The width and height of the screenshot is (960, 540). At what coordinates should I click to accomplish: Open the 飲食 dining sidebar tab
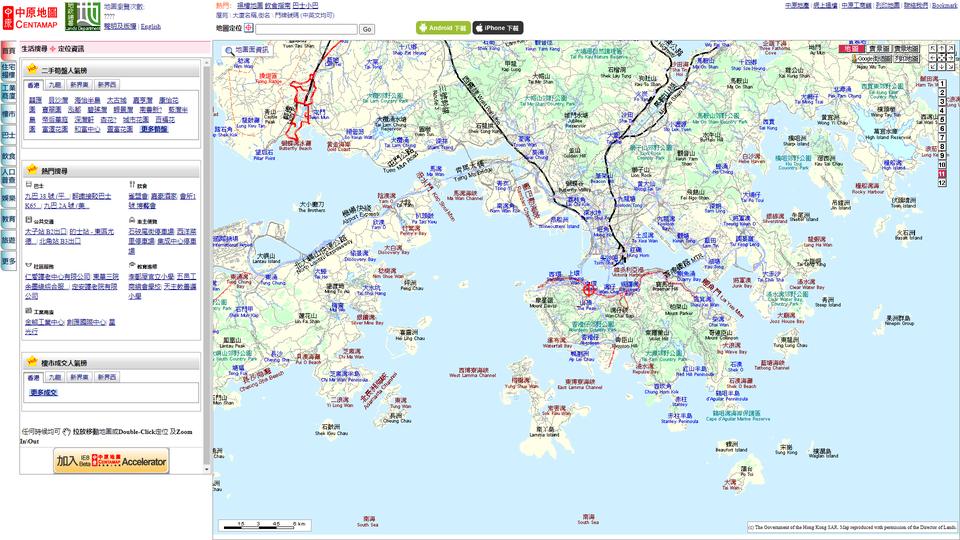pos(8,156)
